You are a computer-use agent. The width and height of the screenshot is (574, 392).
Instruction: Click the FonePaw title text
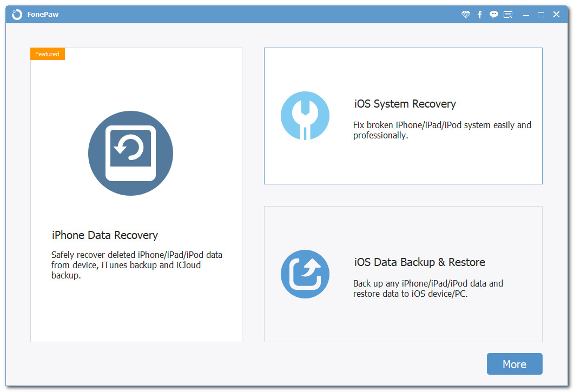(43, 15)
